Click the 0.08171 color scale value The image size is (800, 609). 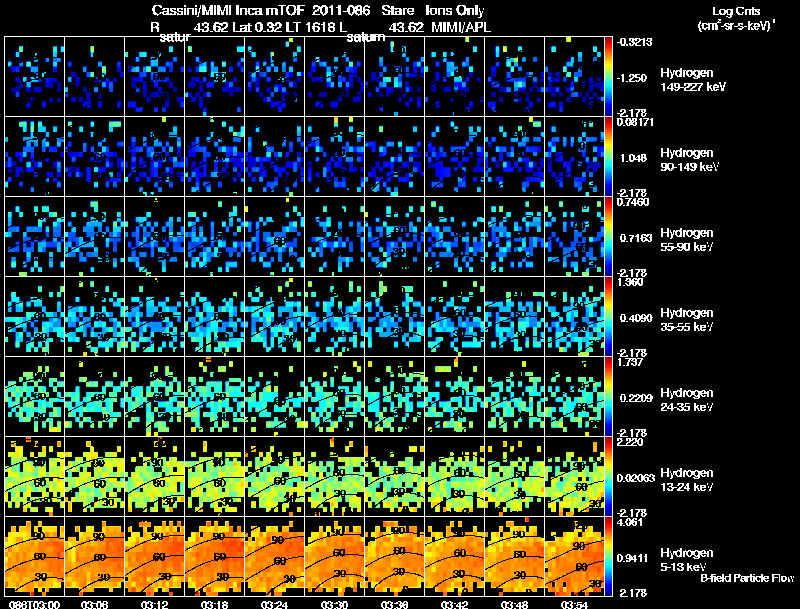tap(635, 122)
